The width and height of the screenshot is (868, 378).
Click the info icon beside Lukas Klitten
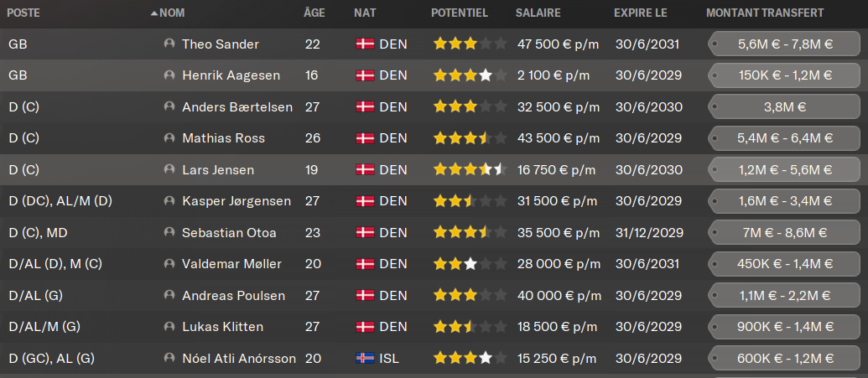(169, 327)
